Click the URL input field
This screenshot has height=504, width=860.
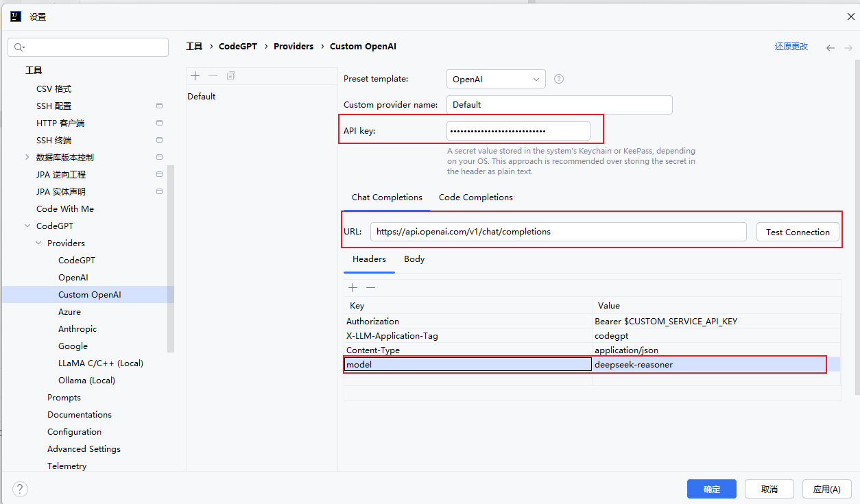pyautogui.click(x=558, y=232)
